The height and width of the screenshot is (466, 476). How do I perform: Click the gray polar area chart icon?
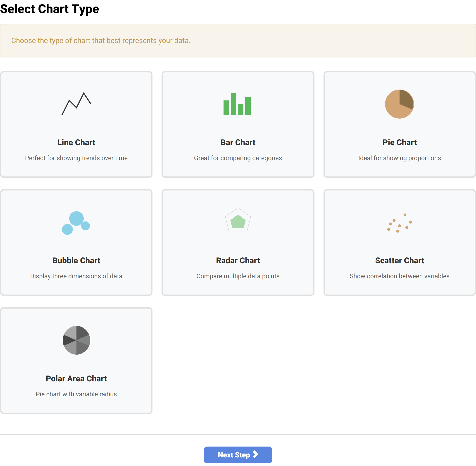pyautogui.click(x=76, y=340)
